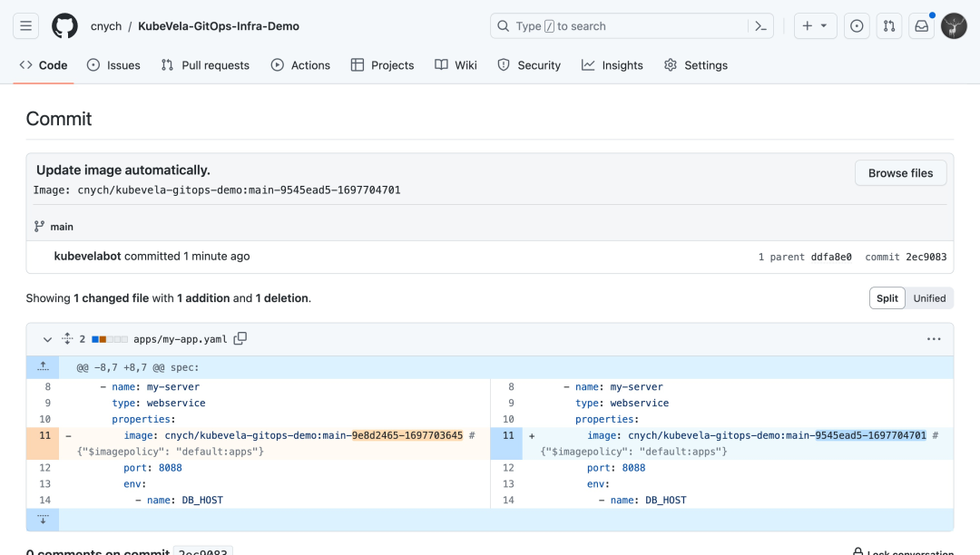Expand hidden lines below the diff
The height and width of the screenshot is (555, 980).
point(43,520)
